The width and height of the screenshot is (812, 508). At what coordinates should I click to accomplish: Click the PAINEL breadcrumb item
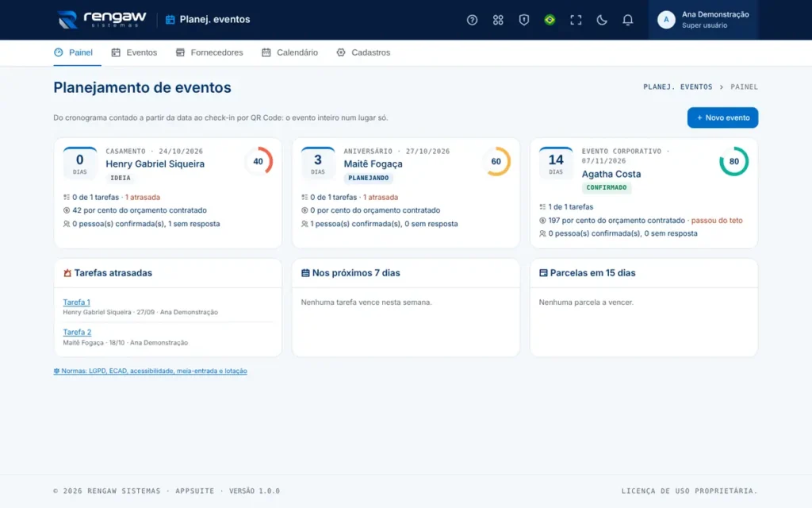pos(744,87)
